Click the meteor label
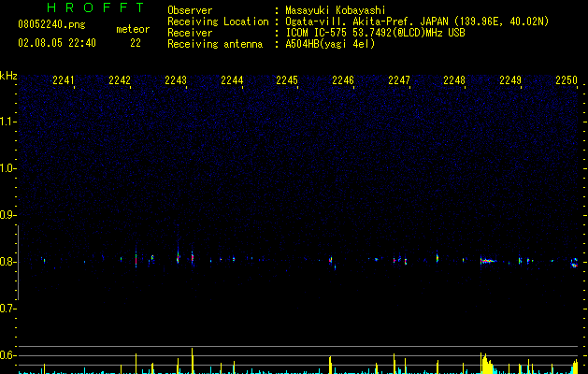 (x=133, y=29)
